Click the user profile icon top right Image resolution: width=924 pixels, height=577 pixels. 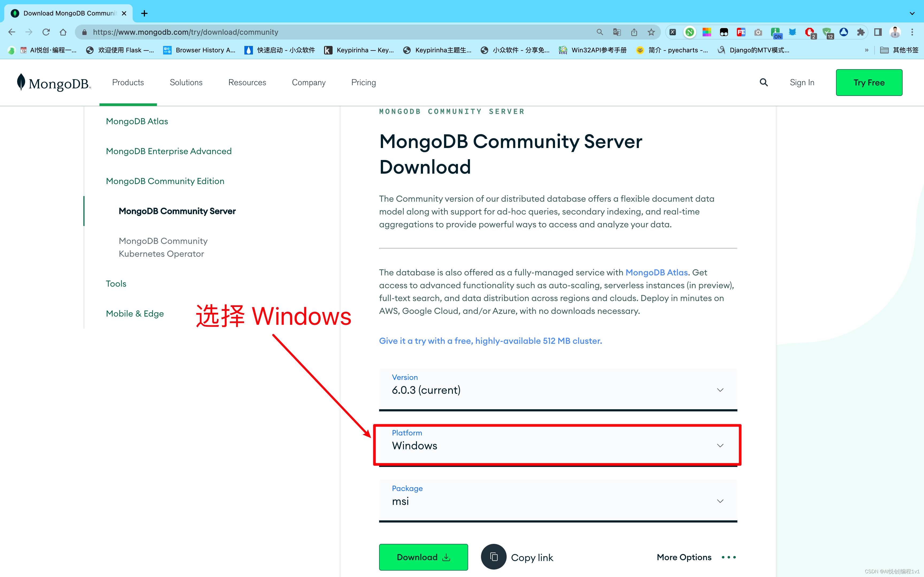coord(895,32)
